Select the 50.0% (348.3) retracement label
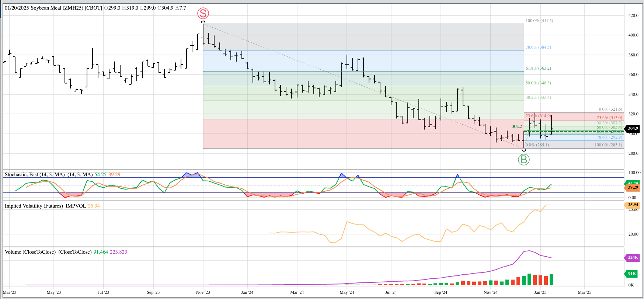 pyautogui.click(x=538, y=83)
